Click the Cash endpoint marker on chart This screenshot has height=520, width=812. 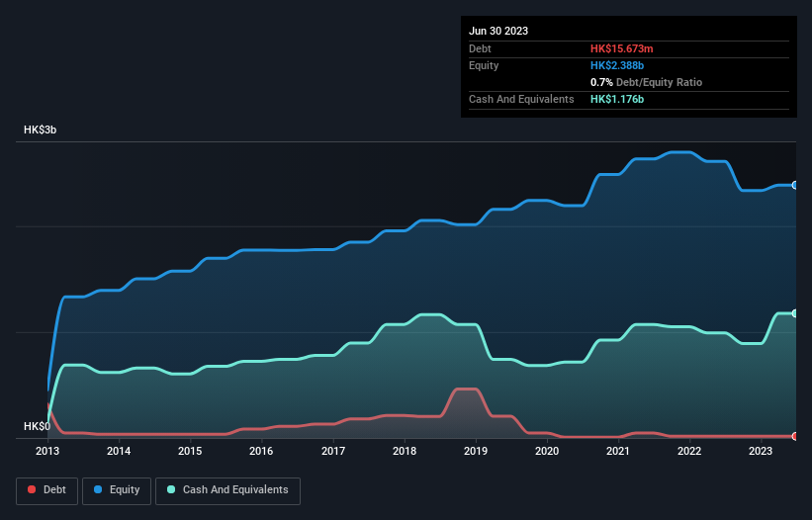point(795,313)
